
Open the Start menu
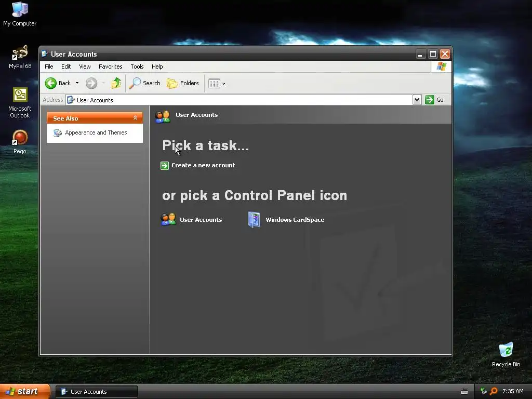25,391
